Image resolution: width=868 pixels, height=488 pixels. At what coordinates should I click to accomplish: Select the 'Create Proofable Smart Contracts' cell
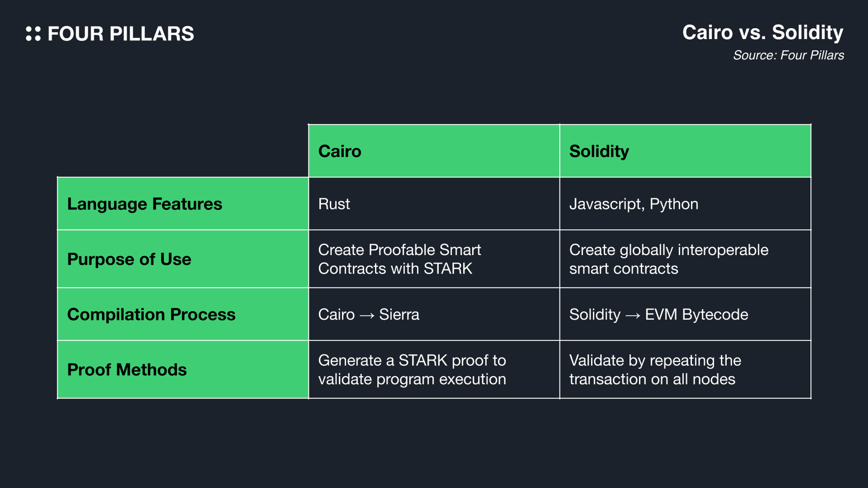(x=434, y=259)
